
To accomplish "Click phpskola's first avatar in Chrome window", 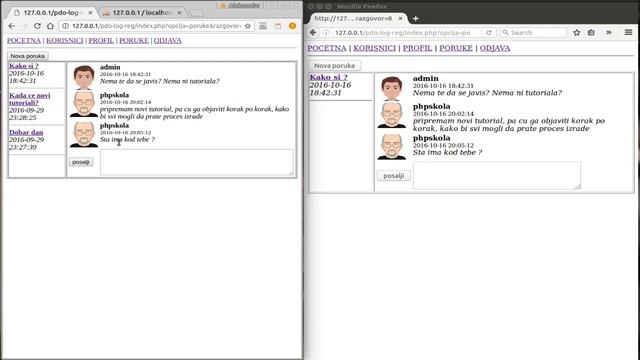I will click(84, 104).
